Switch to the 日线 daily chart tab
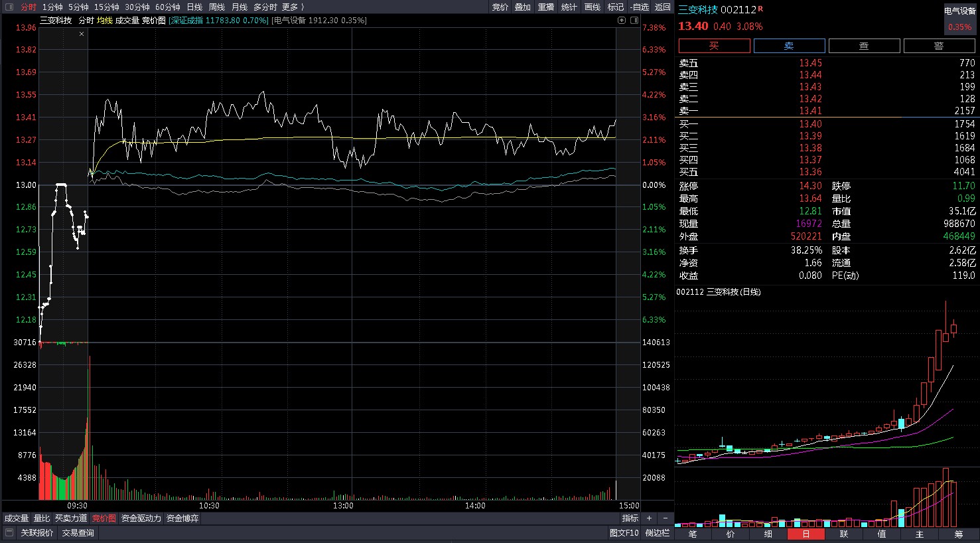The width and height of the screenshot is (980, 543). (194, 7)
